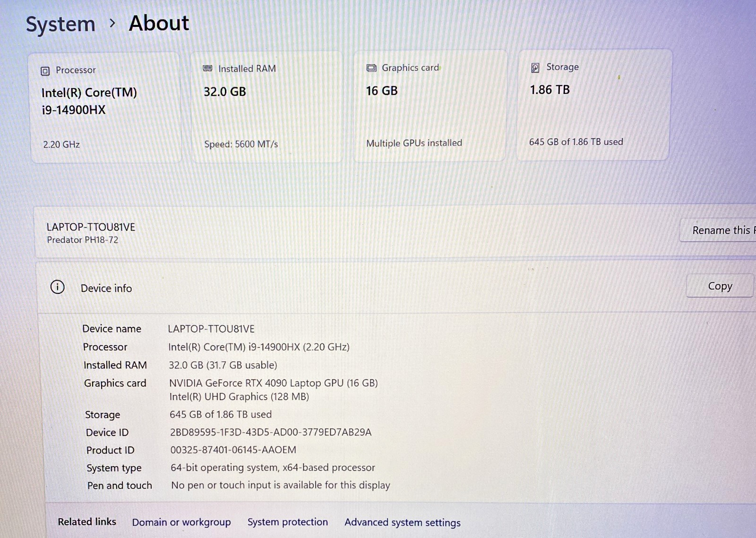Image resolution: width=756 pixels, height=538 pixels.
Task: Click the LAPTOP-TTOU81VE header name
Action: [91, 227]
